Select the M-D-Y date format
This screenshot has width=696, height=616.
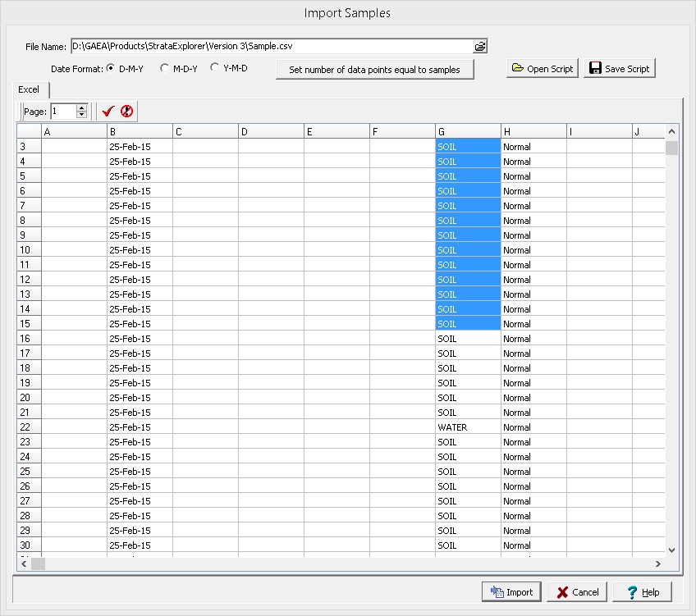click(x=165, y=68)
